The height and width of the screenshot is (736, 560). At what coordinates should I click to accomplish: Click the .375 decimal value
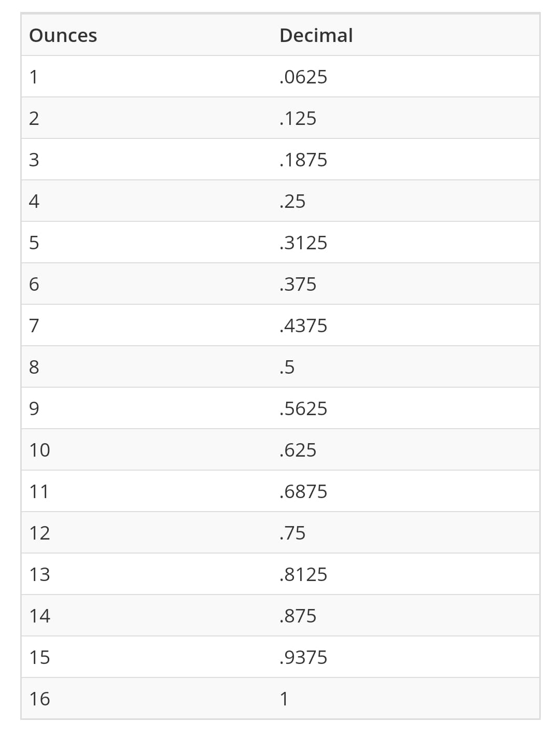pos(298,284)
